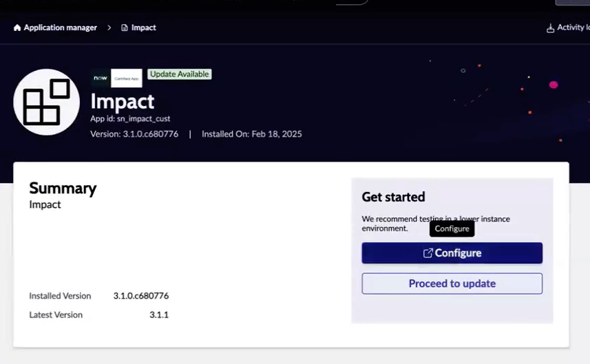Click the Summary heading
Screen dimensions: 590x364
(63, 188)
